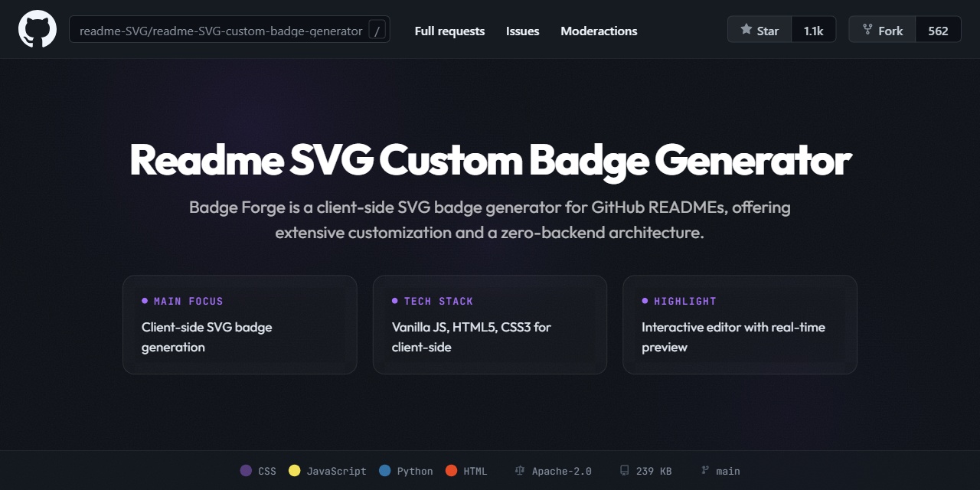Screen dimensions: 980x490
Task: Select the star icon inside the Star button
Action: (x=745, y=30)
